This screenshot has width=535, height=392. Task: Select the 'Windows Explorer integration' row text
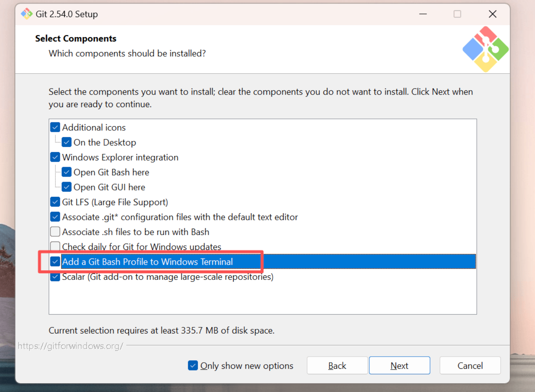click(120, 157)
